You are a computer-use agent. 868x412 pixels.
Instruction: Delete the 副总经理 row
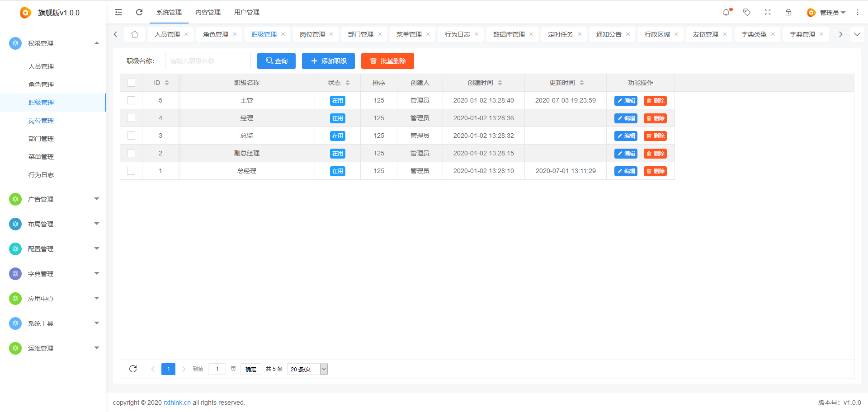pos(655,154)
